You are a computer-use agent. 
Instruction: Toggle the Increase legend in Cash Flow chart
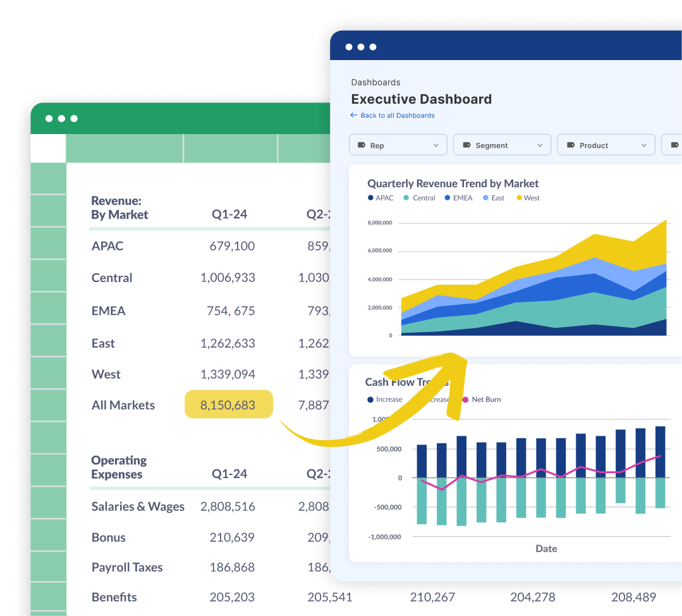(x=384, y=400)
